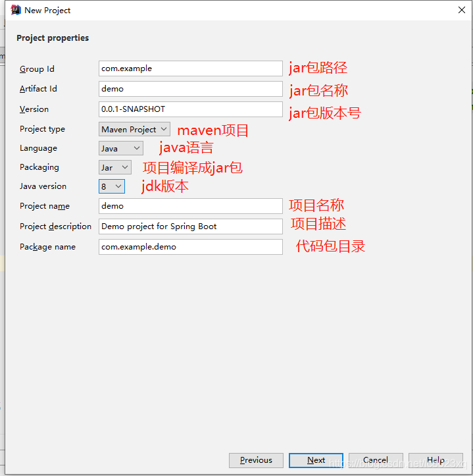Open Help for the dialog
Screen dimensions: 473x476
click(436, 460)
